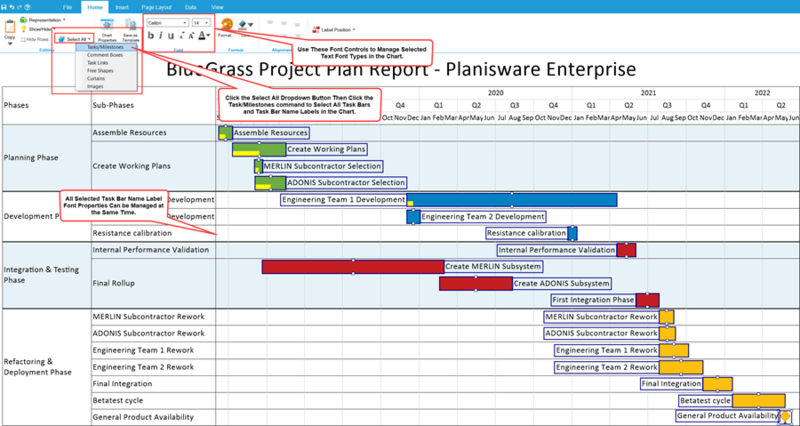800x426 pixels.
Task: Click the Save icon in quick access toolbar
Action: click(4, 7)
